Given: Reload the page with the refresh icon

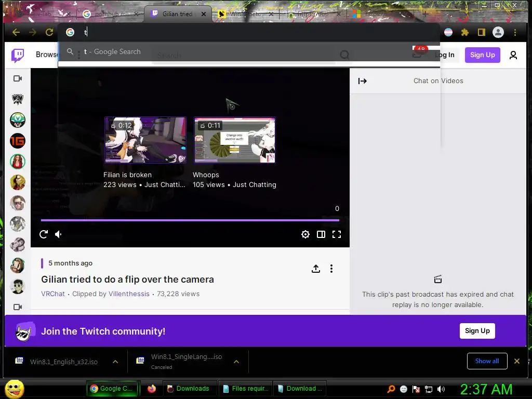Looking at the screenshot, I should pyautogui.click(x=49, y=32).
